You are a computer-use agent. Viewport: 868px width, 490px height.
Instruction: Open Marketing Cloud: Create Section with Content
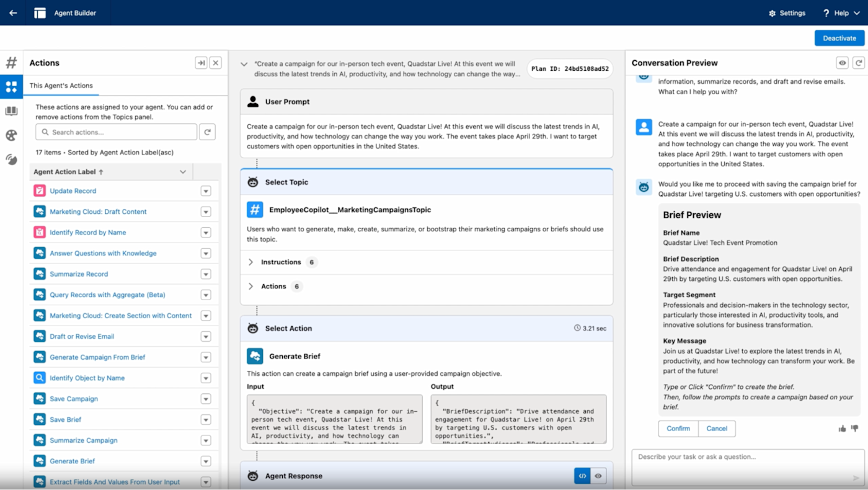(121, 316)
